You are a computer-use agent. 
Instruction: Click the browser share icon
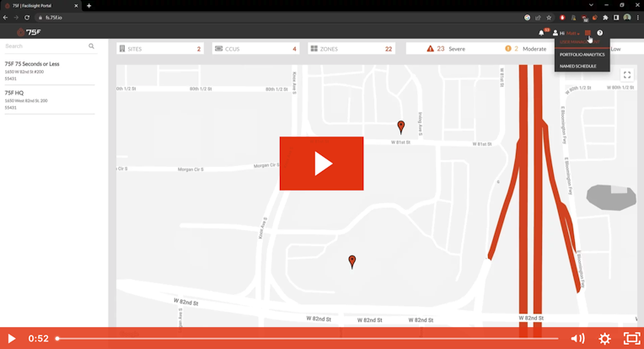tap(538, 18)
